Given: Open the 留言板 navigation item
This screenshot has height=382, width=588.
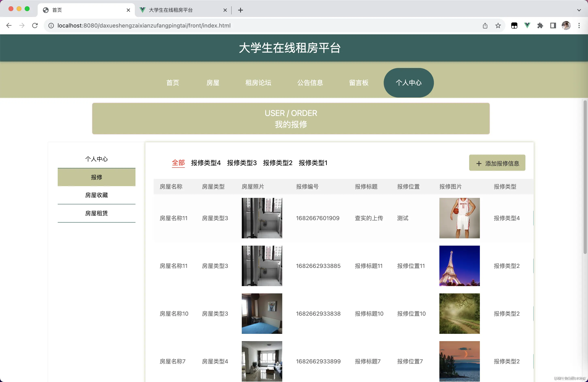Looking at the screenshot, I should [359, 83].
